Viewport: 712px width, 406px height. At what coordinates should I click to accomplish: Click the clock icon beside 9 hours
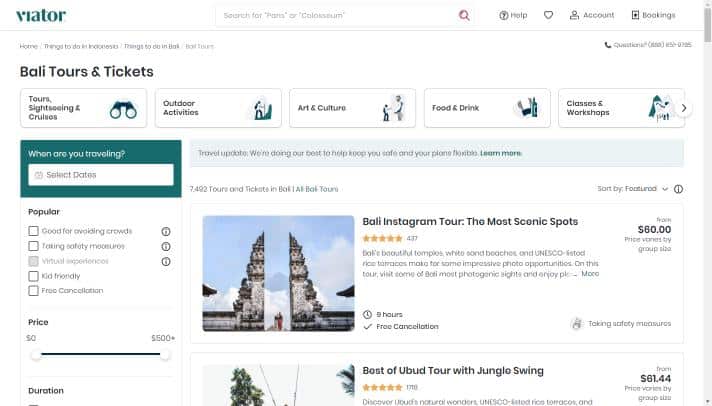(367, 314)
